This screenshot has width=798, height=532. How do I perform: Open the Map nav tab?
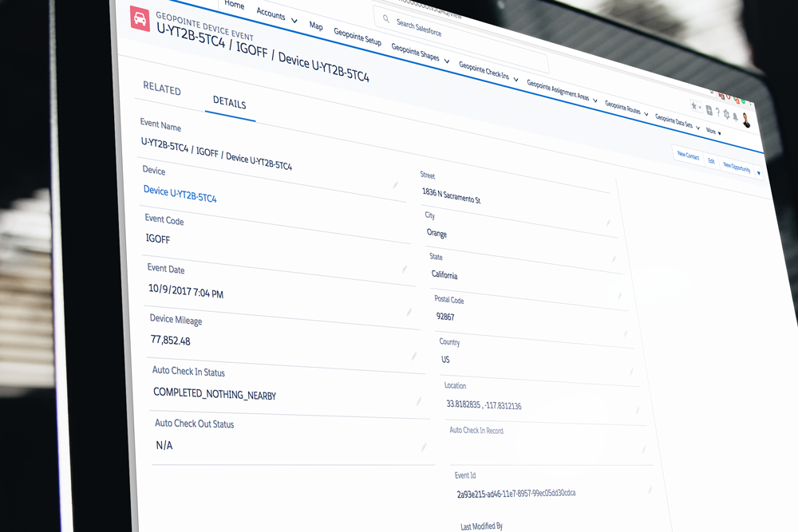pyautogui.click(x=316, y=26)
